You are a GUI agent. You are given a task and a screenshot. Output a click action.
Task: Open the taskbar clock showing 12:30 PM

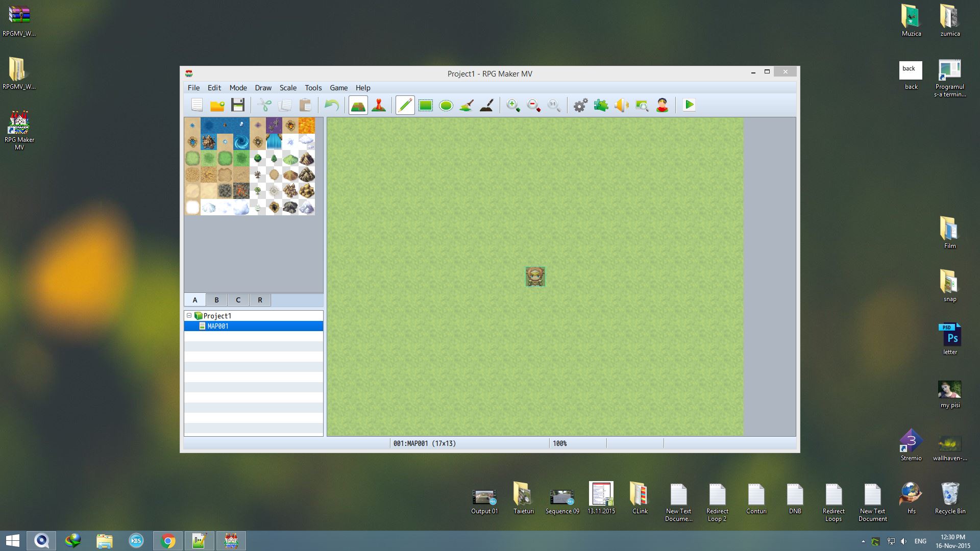point(953,541)
